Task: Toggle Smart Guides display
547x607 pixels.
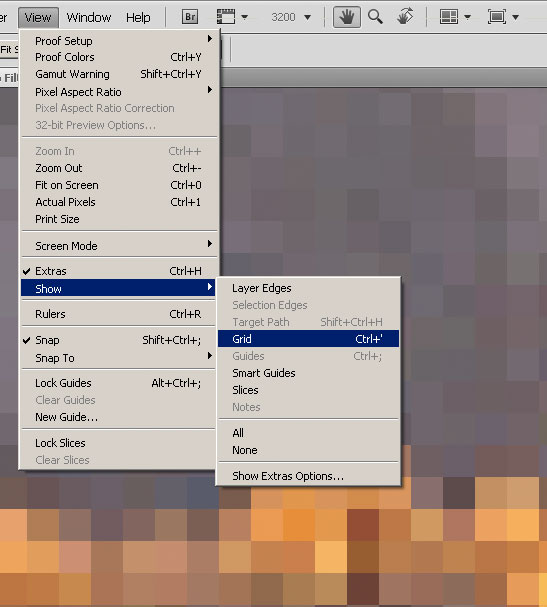Action: coord(309,373)
